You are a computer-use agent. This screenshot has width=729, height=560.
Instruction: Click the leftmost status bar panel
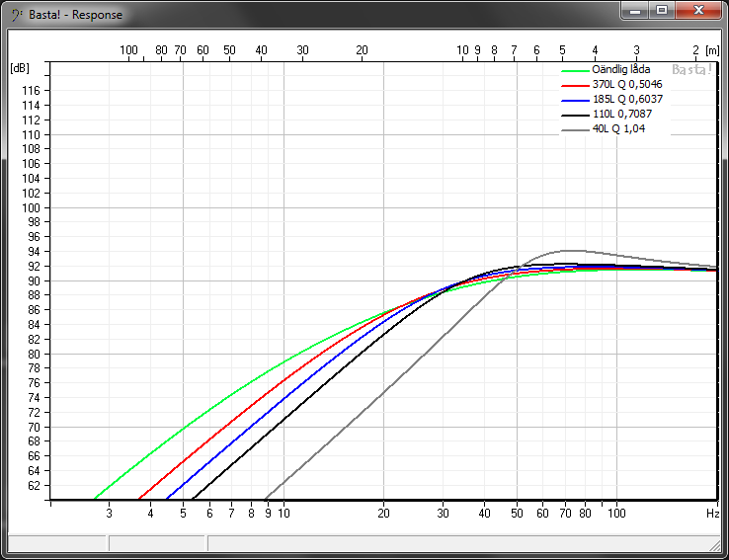point(56,543)
